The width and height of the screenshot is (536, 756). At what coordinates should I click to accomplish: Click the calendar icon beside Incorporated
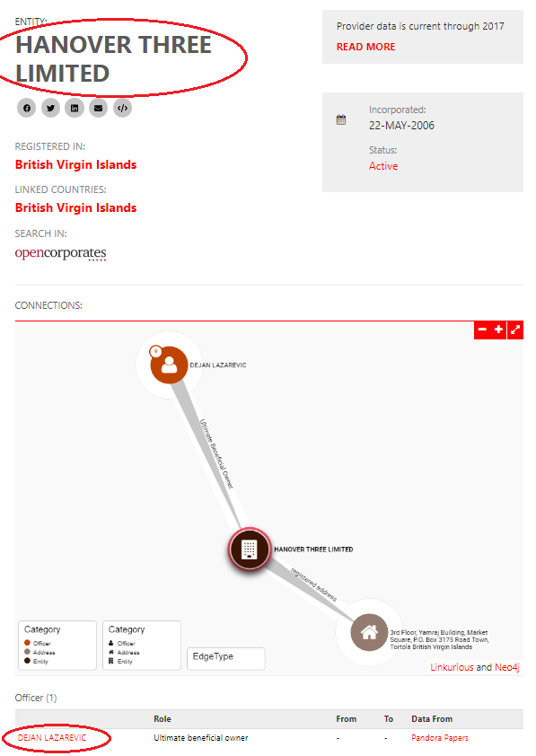tap(341, 120)
